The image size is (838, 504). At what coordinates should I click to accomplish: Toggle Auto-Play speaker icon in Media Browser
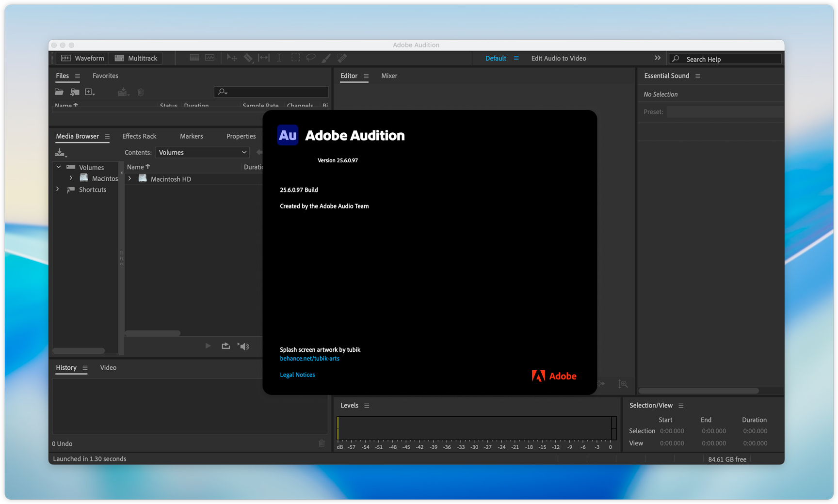tap(243, 346)
